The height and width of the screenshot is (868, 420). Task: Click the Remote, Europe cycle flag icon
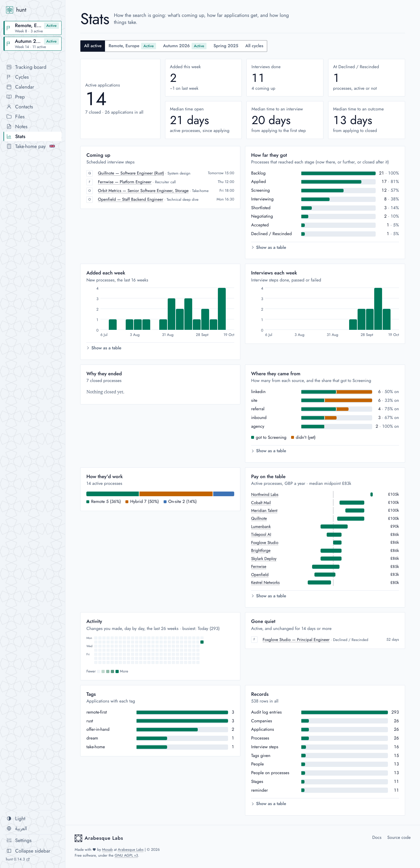coord(8,28)
